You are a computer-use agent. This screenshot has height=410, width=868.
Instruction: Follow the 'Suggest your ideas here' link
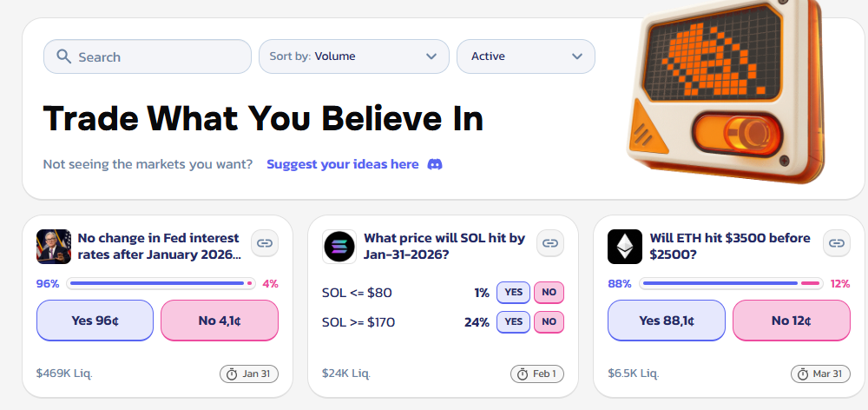342,164
